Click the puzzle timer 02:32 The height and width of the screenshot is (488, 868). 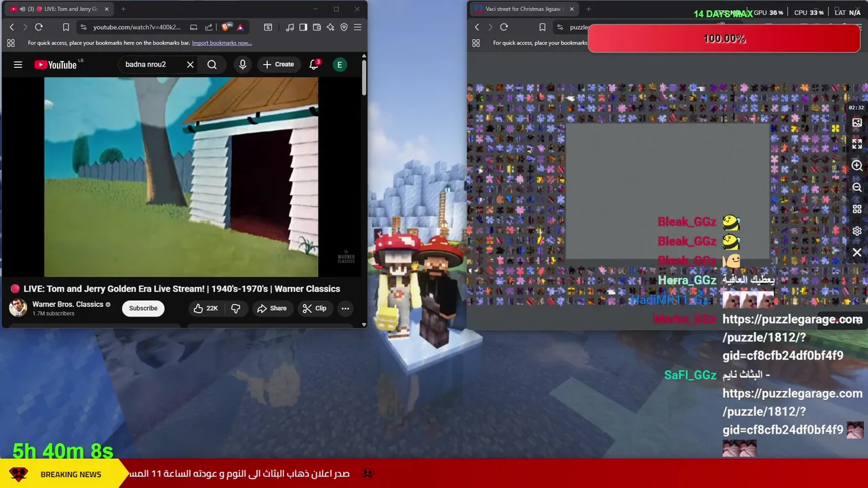point(856,107)
